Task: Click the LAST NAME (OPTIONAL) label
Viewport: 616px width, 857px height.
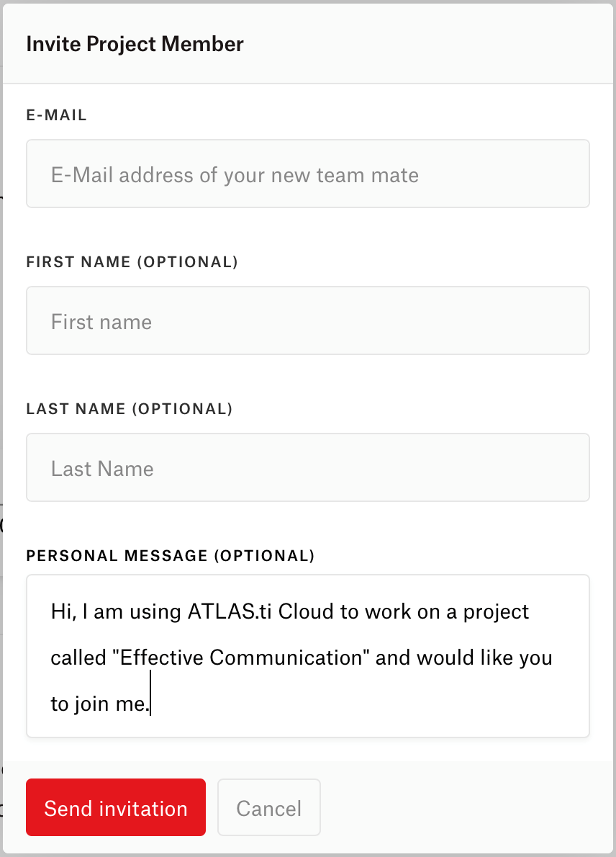Action: click(x=130, y=409)
